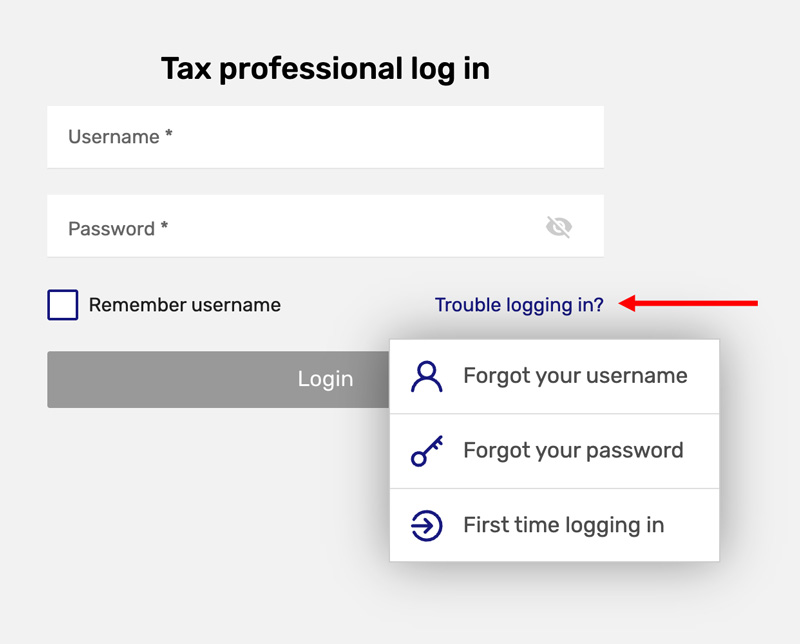This screenshot has height=644, width=800.
Task: Choose Forgot your password menu entry
Action: [573, 451]
